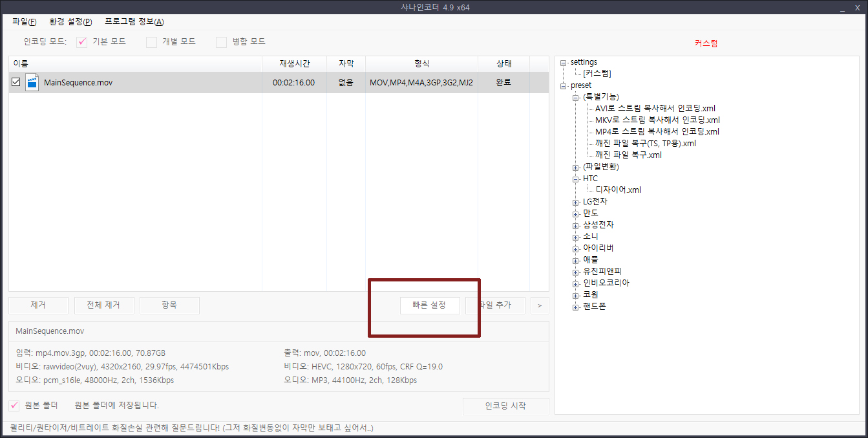868x438 pixels.
Task: Collapse the (특별기능) preset folder
Action: tap(575, 97)
